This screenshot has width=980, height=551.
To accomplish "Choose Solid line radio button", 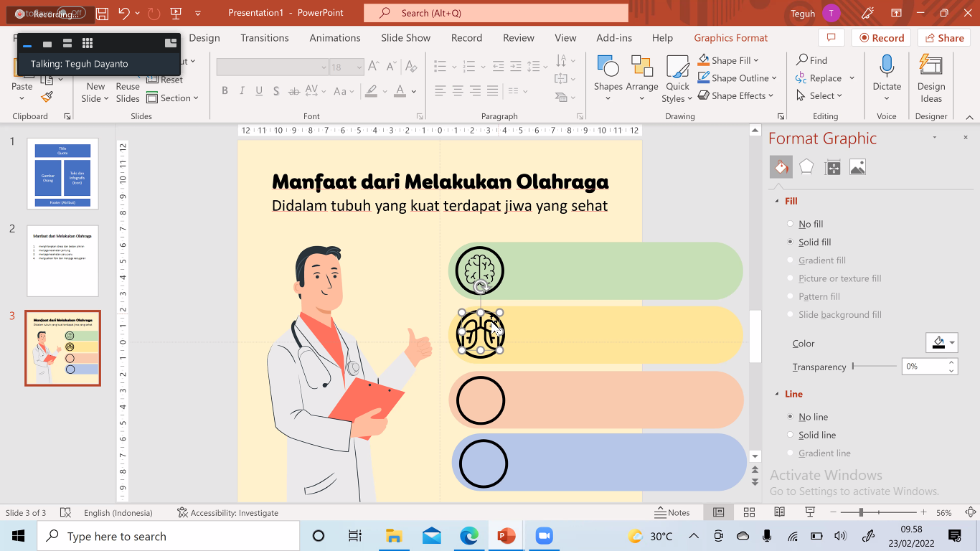I will tap(791, 435).
